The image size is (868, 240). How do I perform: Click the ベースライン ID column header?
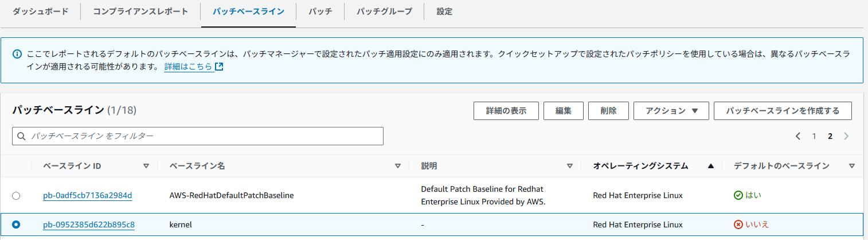click(x=72, y=166)
